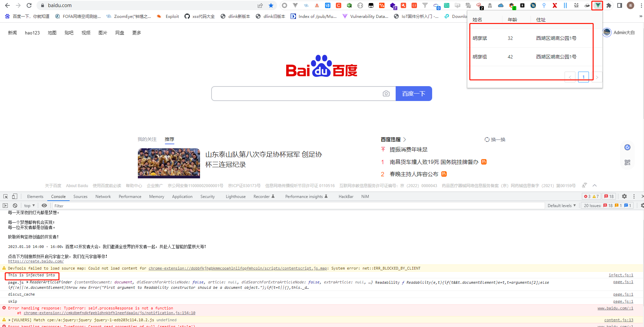This screenshot has height=327, width=644.
Task: Click the Admin大白 account name
Action: (624, 32)
